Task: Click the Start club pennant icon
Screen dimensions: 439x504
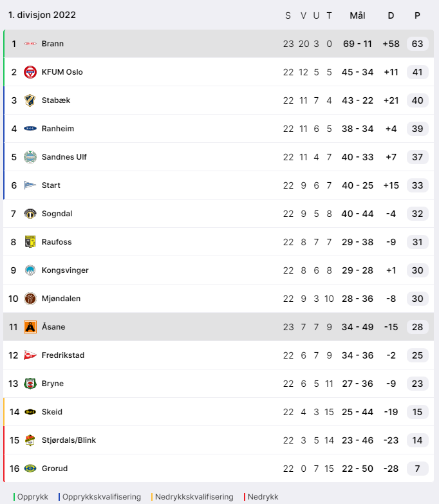Action: 30,185
